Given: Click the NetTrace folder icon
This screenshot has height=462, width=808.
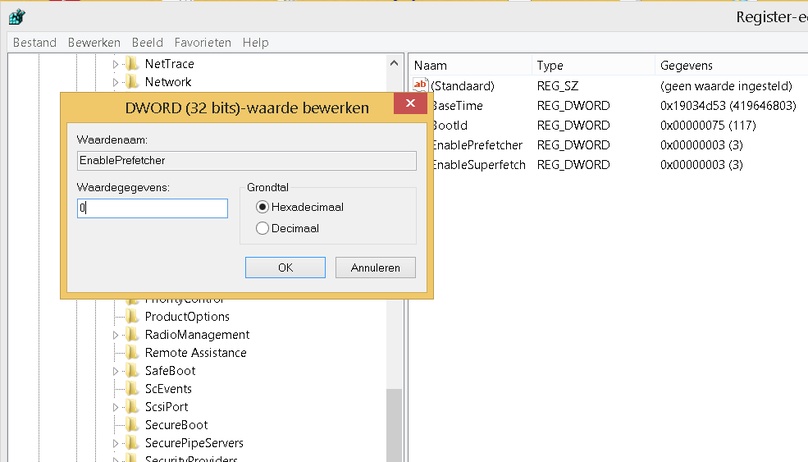Looking at the screenshot, I should click(x=132, y=64).
